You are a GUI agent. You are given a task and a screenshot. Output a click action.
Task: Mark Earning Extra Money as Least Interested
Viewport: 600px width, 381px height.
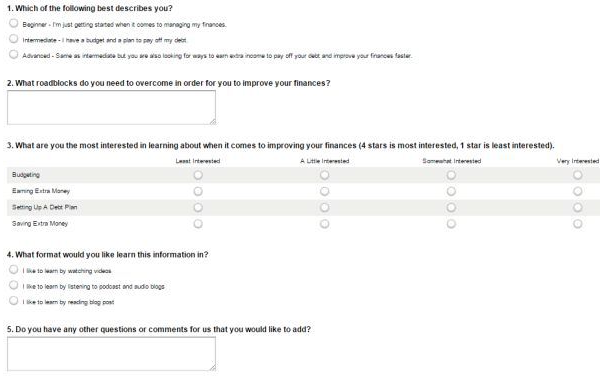pos(198,191)
